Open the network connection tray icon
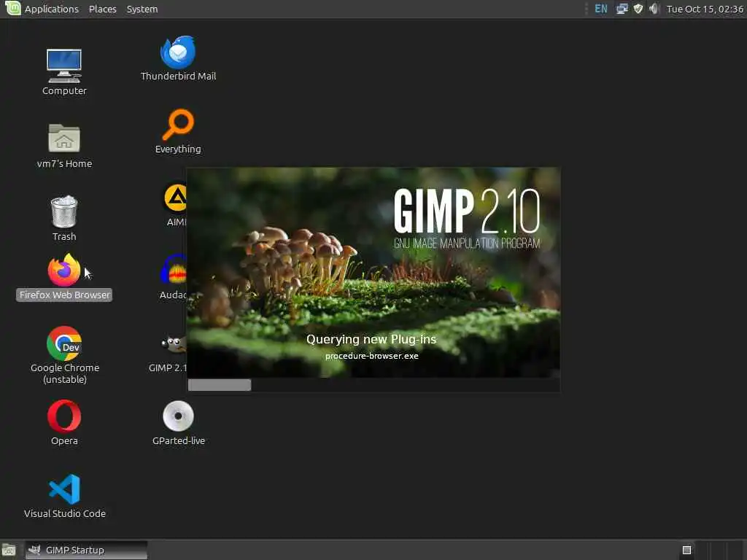 point(622,9)
